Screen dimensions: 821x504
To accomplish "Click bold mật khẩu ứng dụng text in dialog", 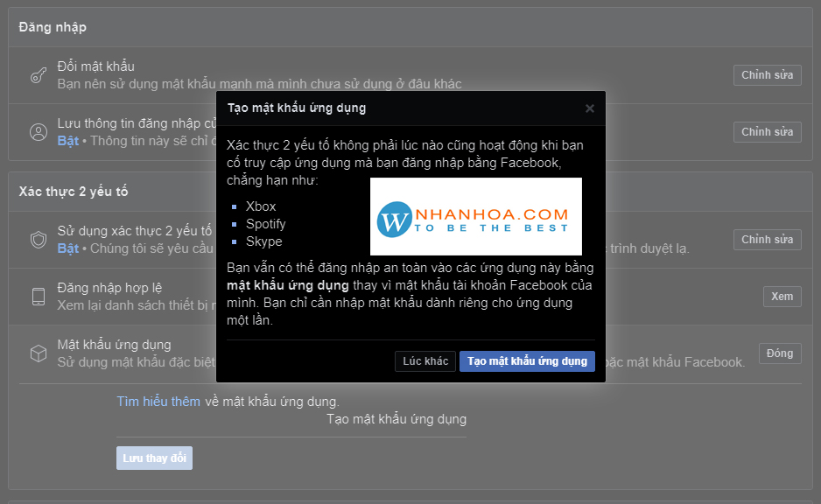I will point(287,285).
